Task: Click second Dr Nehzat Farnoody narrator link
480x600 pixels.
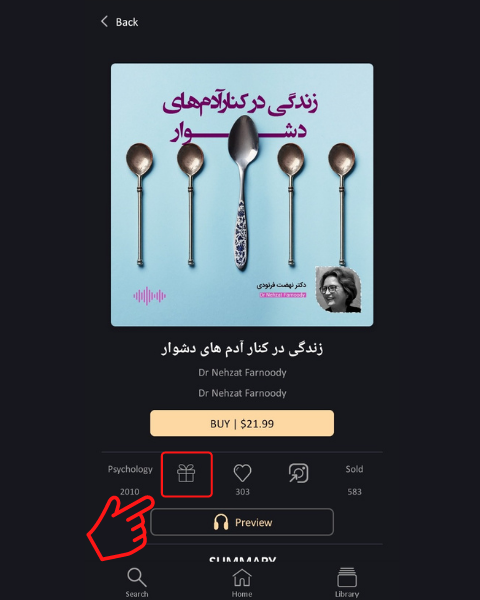Action: click(x=242, y=393)
